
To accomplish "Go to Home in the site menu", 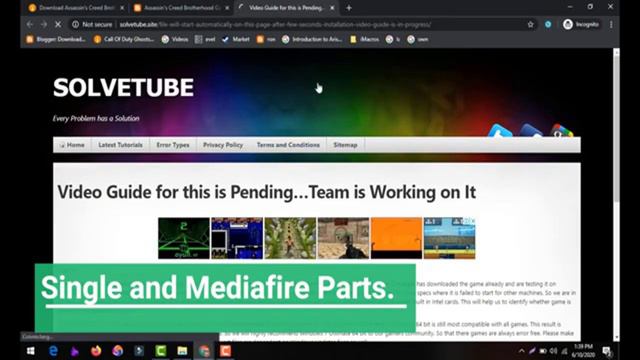I will coord(72,145).
